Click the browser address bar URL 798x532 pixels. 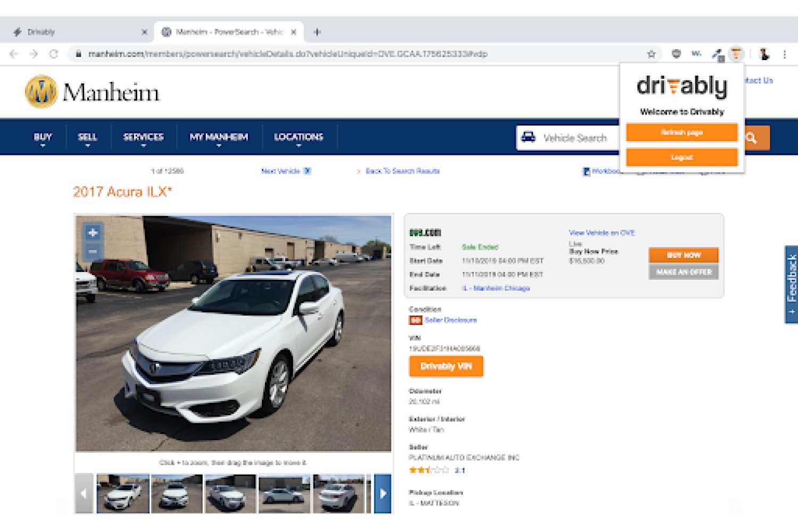click(x=287, y=54)
